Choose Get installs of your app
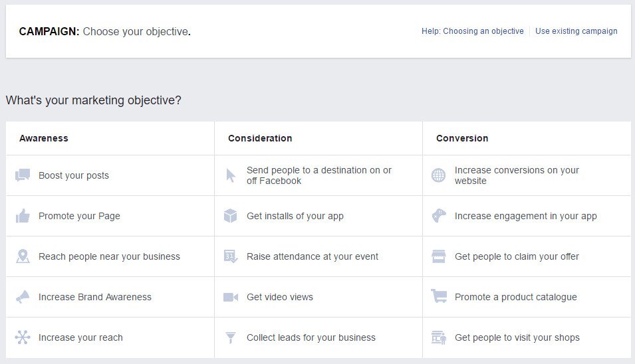 pyautogui.click(x=318, y=216)
